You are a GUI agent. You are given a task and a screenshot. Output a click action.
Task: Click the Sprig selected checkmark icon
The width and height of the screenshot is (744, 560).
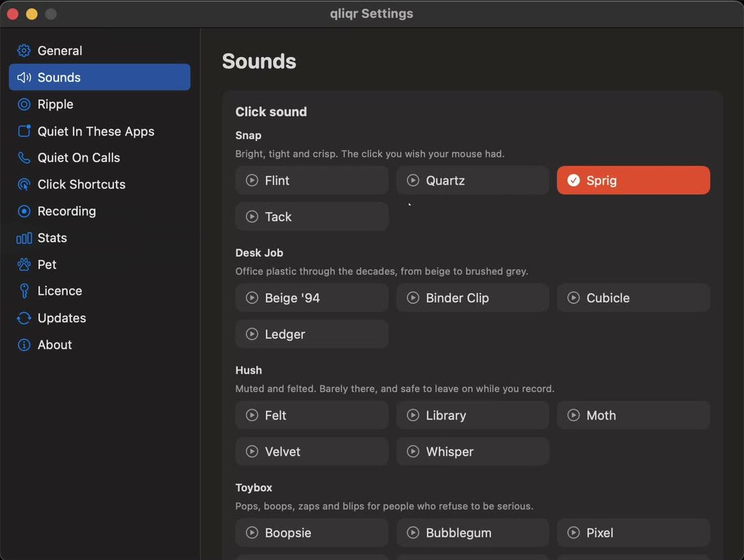573,180
